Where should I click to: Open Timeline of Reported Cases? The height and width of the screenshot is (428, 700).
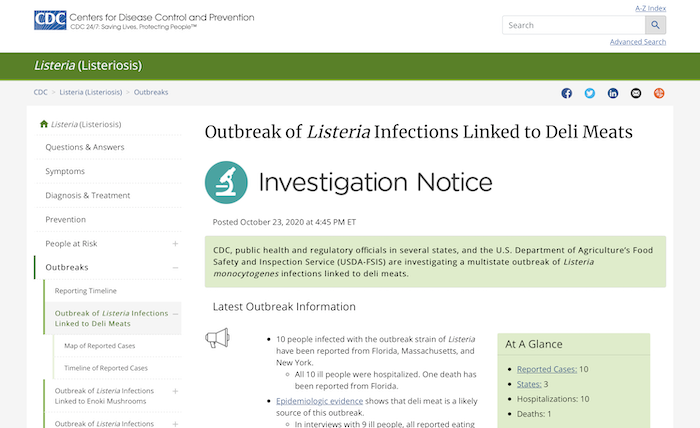[106, 368]
